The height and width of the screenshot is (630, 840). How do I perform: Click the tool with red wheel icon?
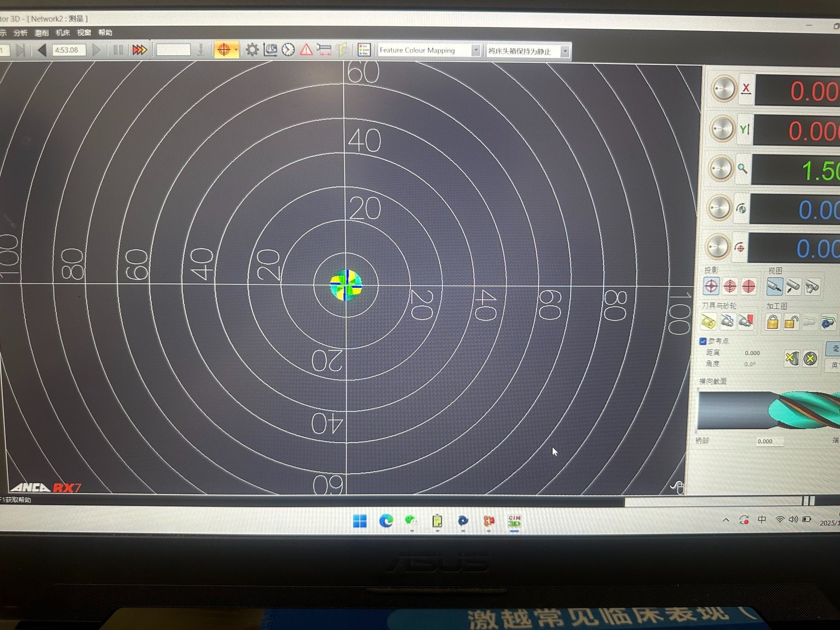point(746,322)
